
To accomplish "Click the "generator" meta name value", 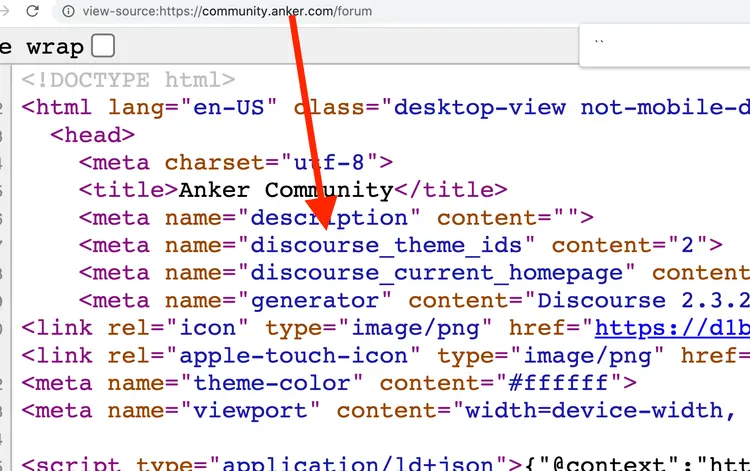I will [x=315, y=301].
